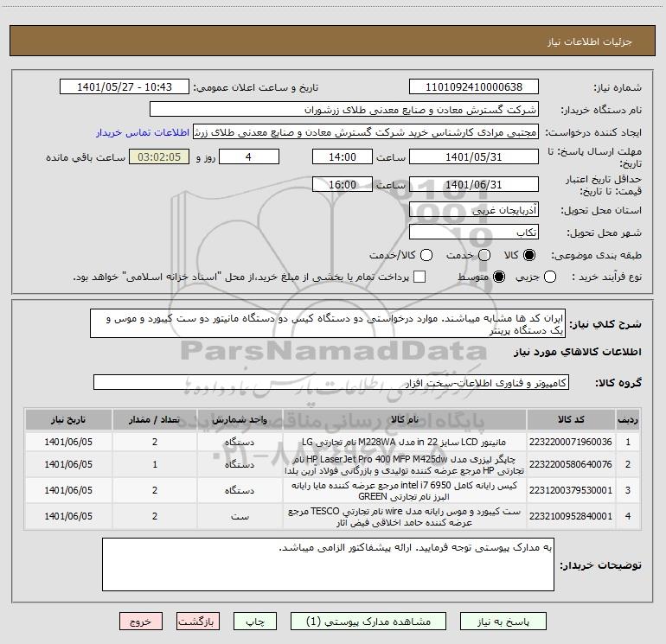Open اطلاعات تماس خریدار link
666x644 pixels.
coord(143,132)
